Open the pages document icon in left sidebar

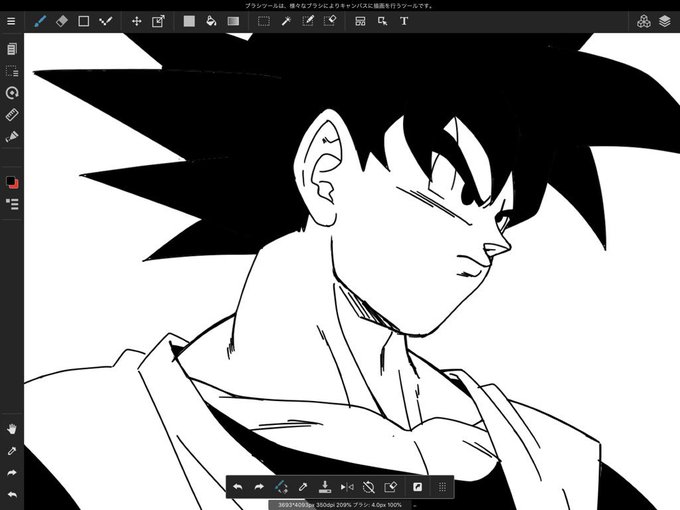click(x=12, y=49)
